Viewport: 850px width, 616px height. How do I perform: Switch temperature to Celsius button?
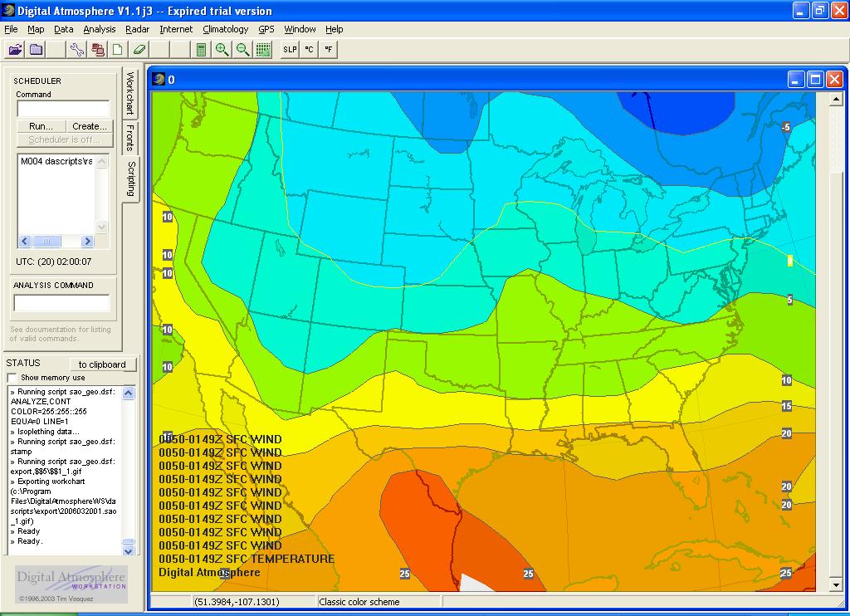tap(309, 49)
